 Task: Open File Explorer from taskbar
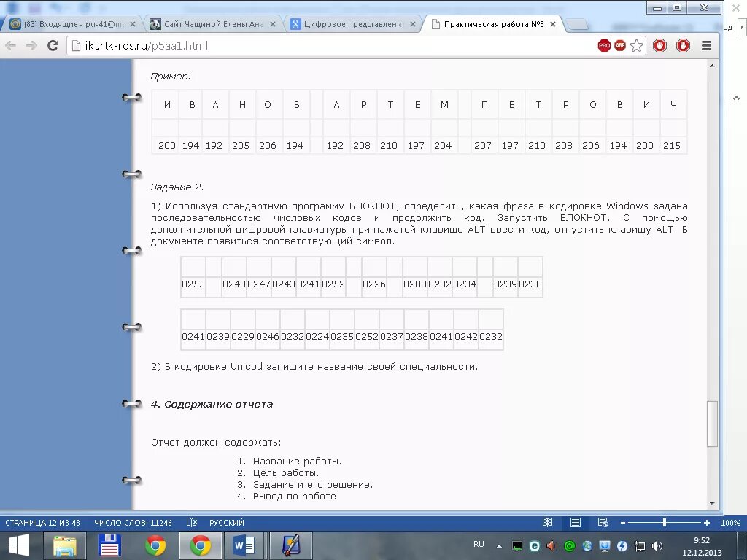coord(65,545)
